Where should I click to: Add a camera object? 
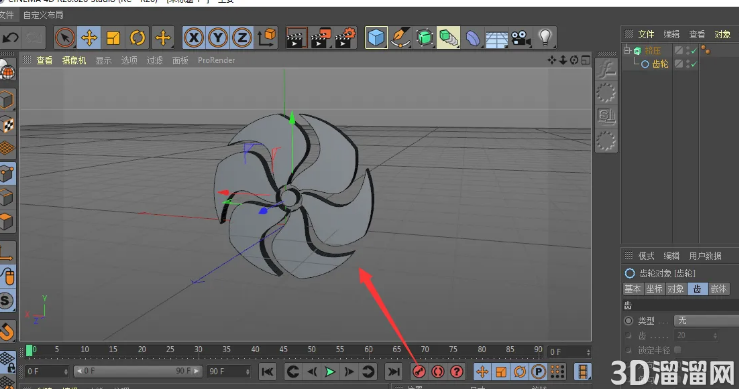click(521, 38)
